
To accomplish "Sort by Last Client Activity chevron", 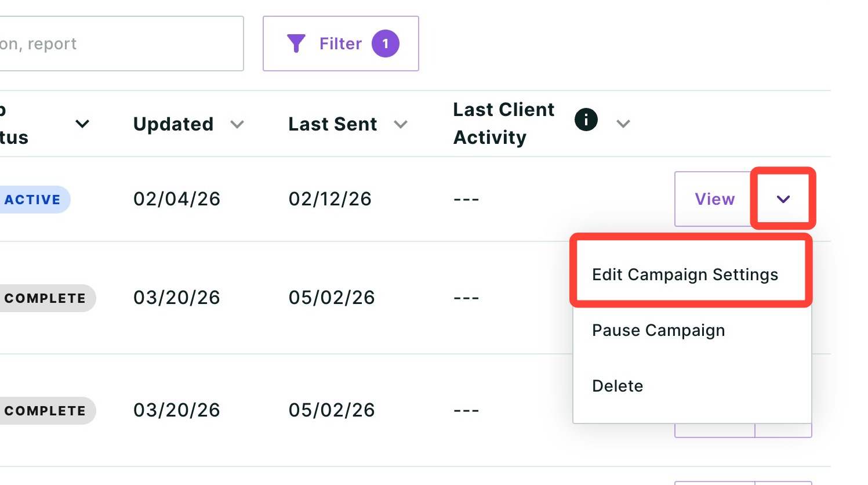I will (x=623, y=124).
